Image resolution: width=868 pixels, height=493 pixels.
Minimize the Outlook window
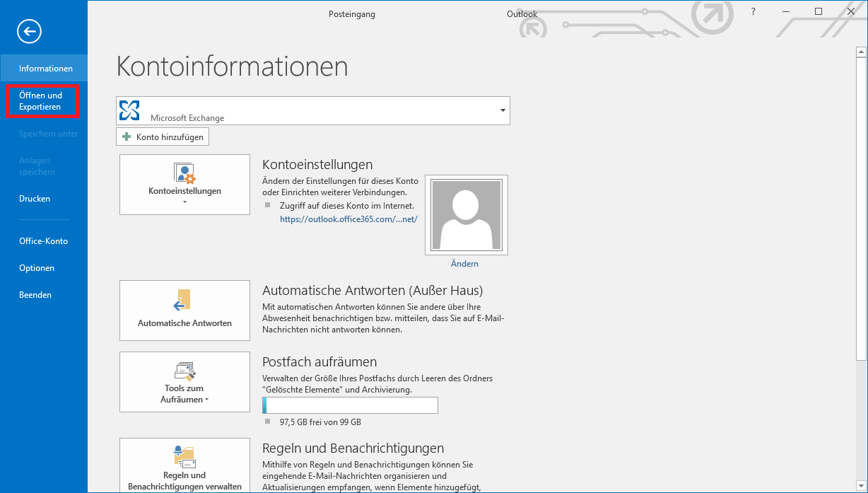click(786, 12)
